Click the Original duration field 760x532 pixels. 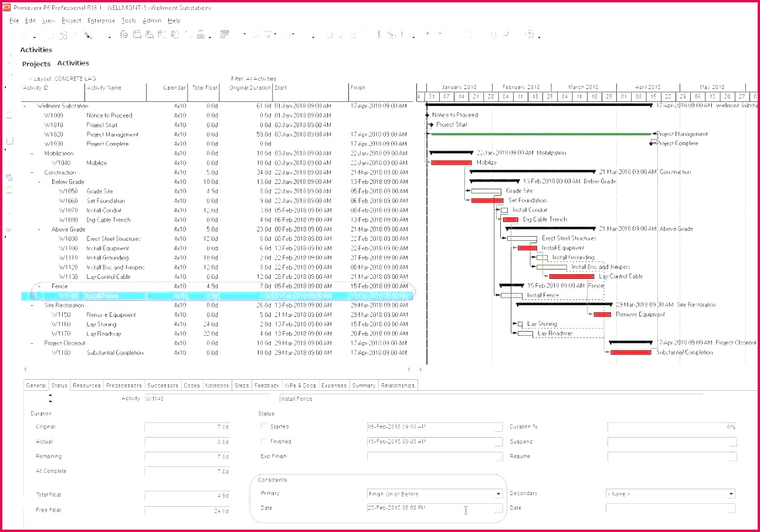[x=186, y=427]
